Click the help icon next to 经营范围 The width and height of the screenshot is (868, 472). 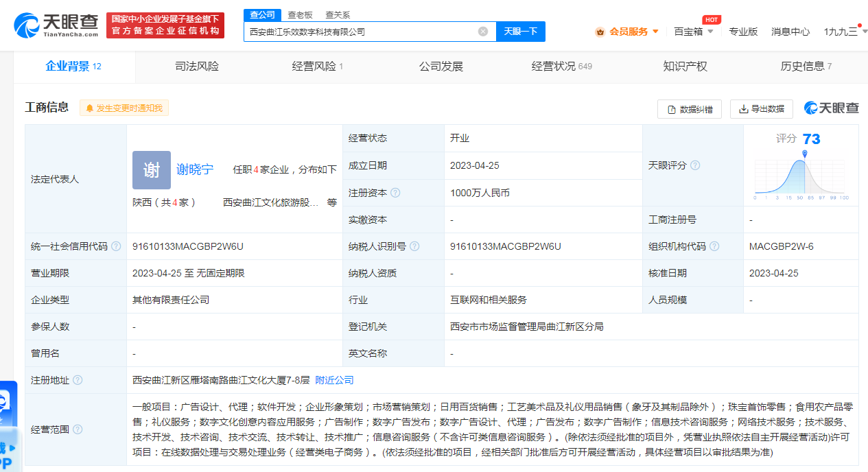point(78,429)
